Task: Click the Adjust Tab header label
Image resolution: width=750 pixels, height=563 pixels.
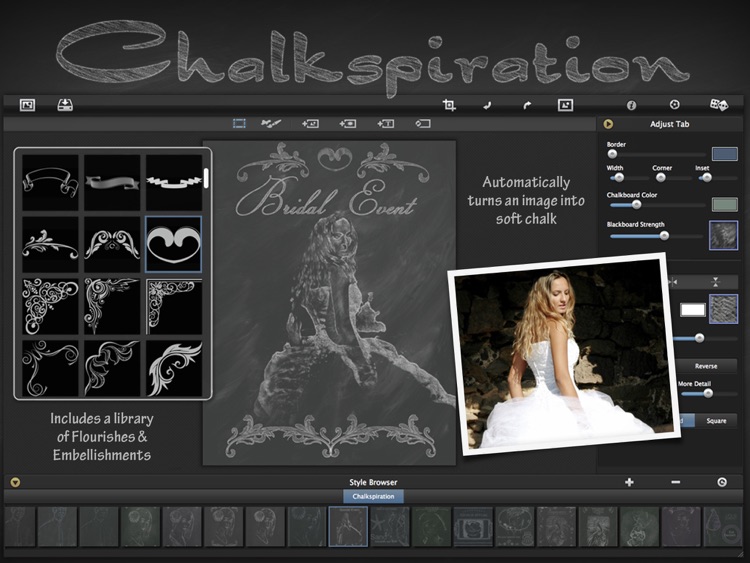Action: pos(669,124)
